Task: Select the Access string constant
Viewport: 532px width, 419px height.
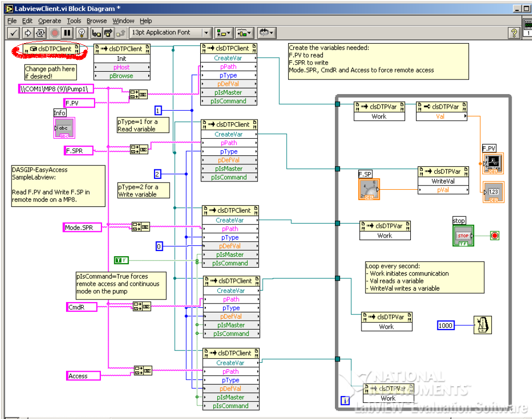Action: pyautogui.click(x=83, y=376)
